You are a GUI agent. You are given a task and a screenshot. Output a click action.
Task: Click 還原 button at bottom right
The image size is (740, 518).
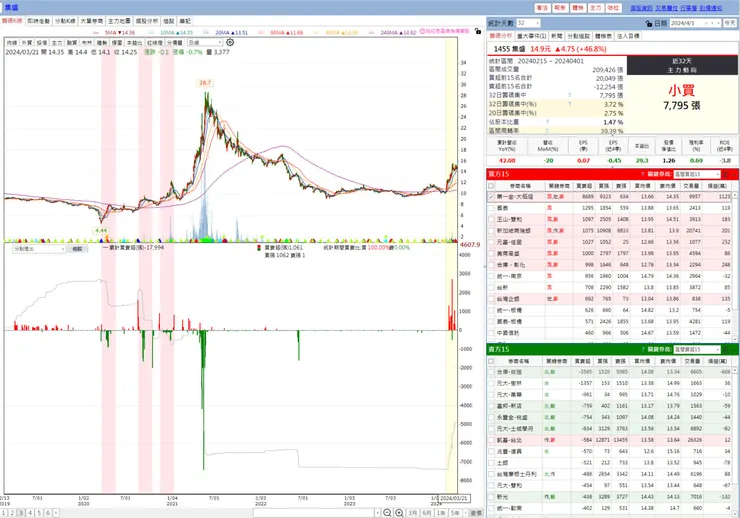click(x=476, y=513)
